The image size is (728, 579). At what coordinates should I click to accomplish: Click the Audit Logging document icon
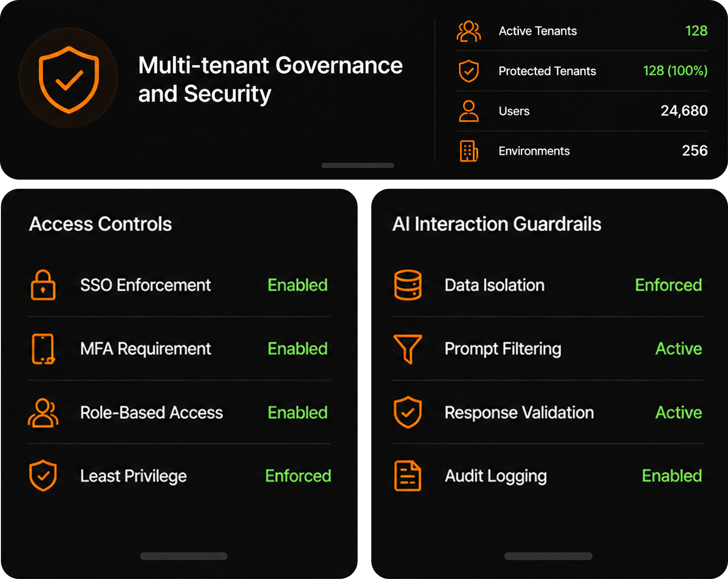point(407,476)
